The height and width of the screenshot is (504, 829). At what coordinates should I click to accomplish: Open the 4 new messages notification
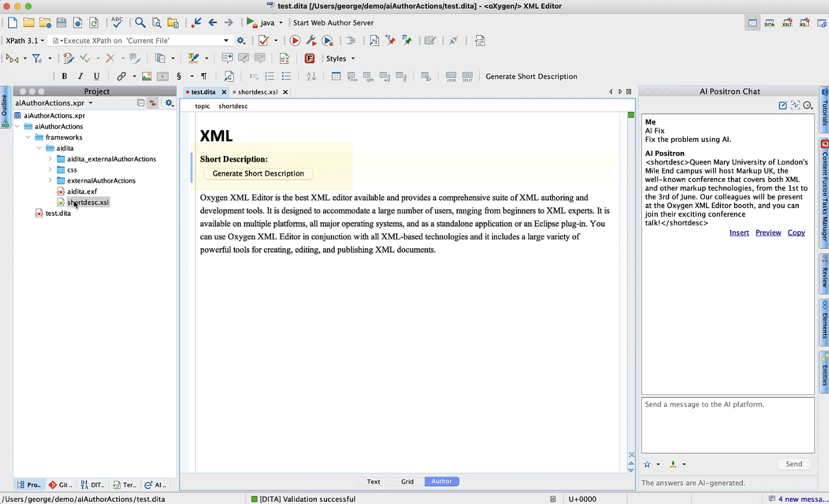[798, 499]
